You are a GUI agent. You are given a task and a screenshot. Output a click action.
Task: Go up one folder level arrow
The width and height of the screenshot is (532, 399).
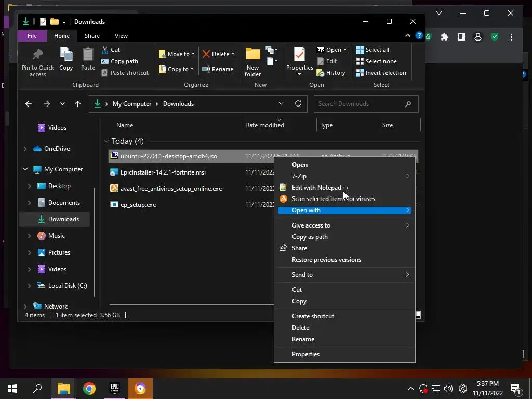(78, 104)
